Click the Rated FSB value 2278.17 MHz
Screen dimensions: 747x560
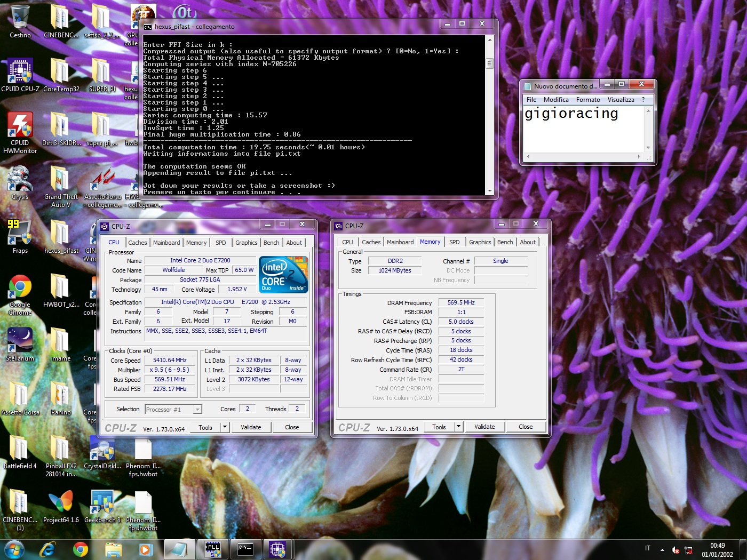pos(170,389)
